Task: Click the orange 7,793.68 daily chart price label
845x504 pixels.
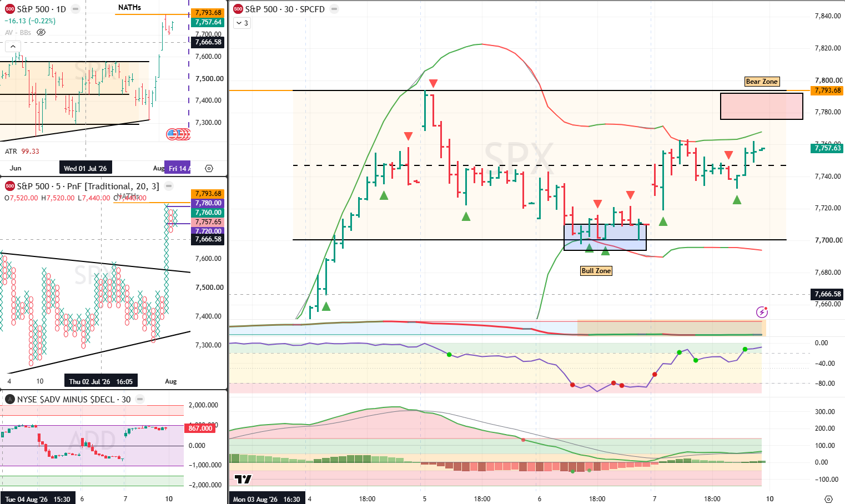Action: coord(208,13)
